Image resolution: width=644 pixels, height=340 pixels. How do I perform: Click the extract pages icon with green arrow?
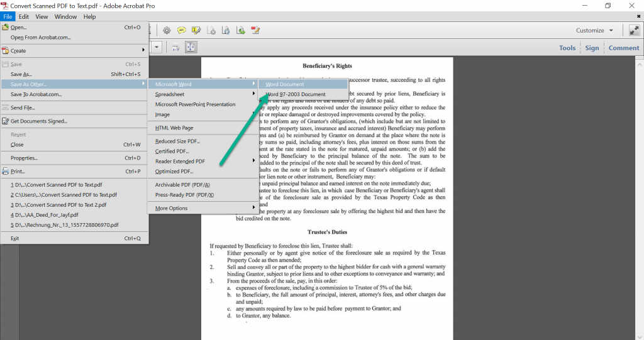(x=241, y=30)
